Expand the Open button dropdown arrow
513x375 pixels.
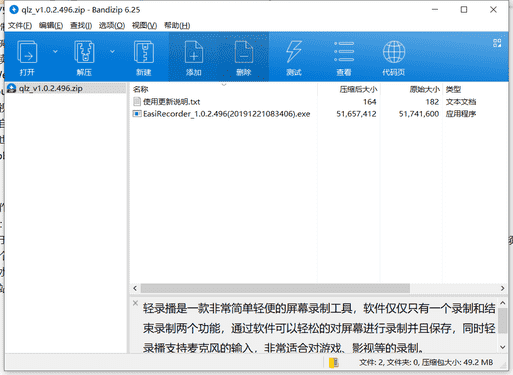[x=55, y=51]
